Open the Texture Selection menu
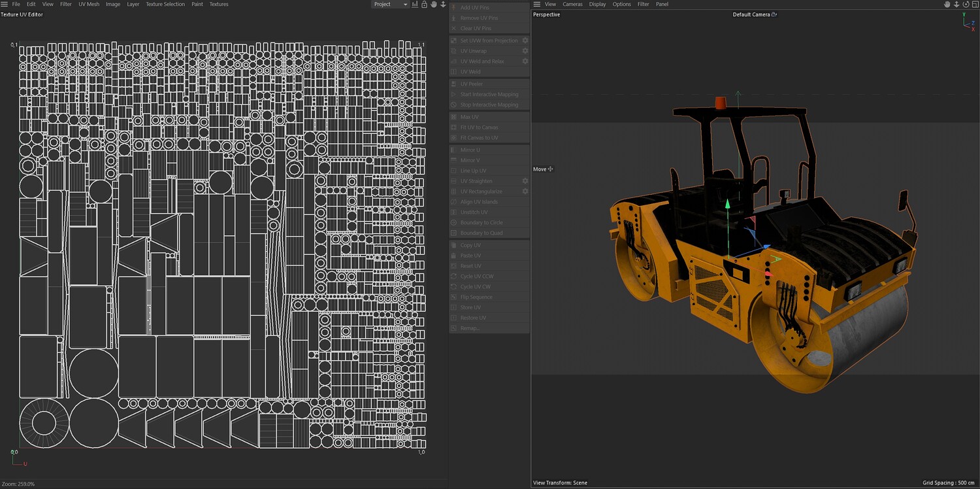 [x=165, y=4]
